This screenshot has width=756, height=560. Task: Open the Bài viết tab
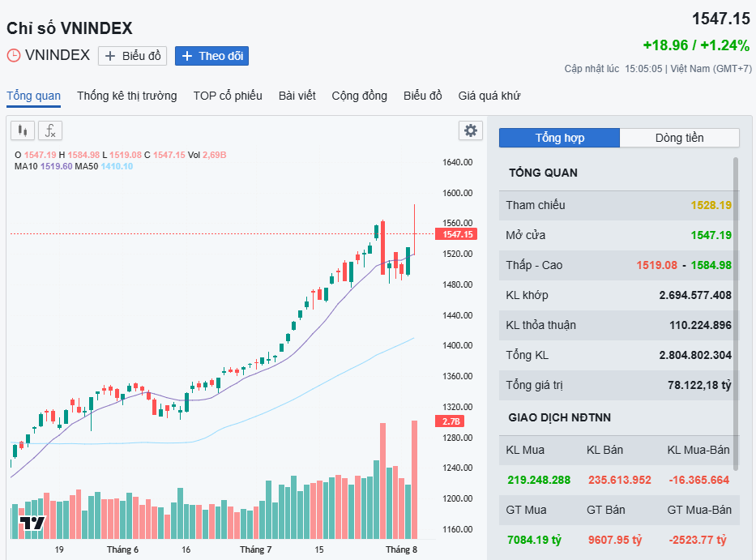297,96
